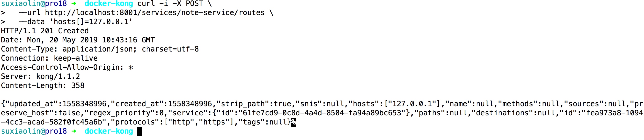
Task: Click the docker-kong directory in the last prompt
Action: 109,131
